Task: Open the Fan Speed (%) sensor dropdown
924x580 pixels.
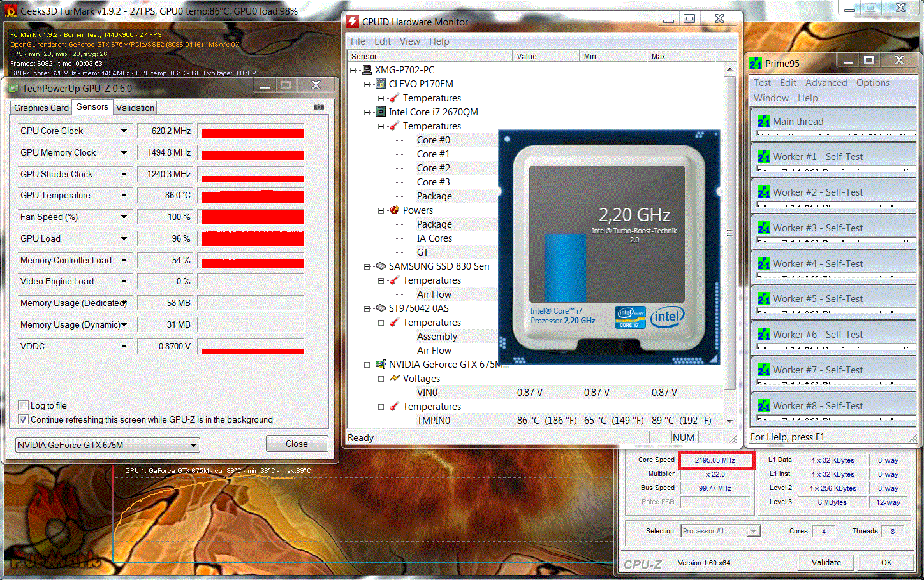Action: tap(124, 217)
